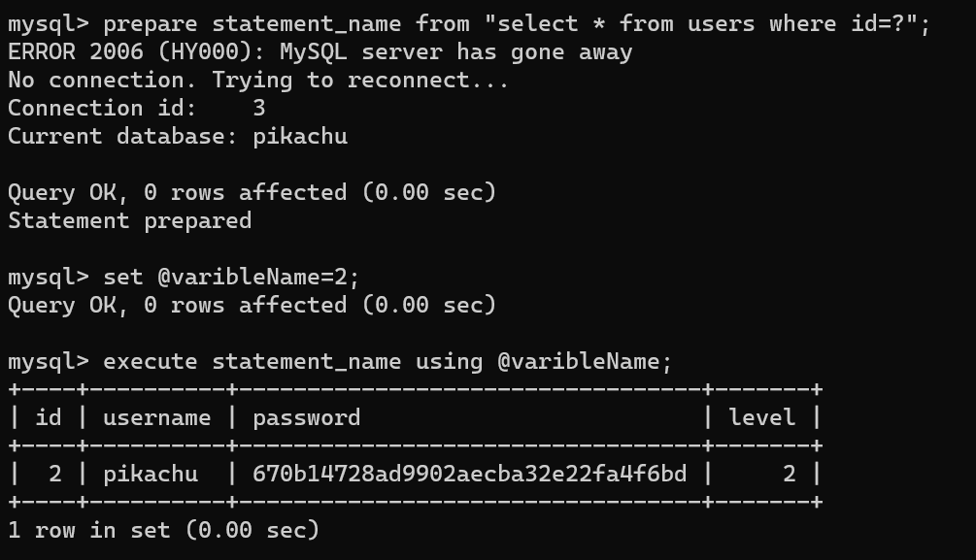Click the level value in the result row
The height and width of the screenshot is (560, 976).
tap(790, 475)
